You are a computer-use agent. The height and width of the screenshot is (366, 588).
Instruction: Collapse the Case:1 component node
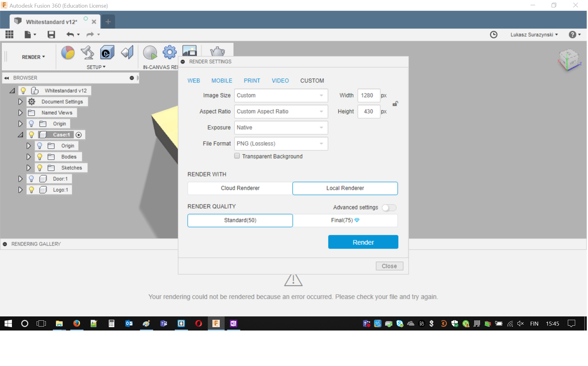(20, 135)
